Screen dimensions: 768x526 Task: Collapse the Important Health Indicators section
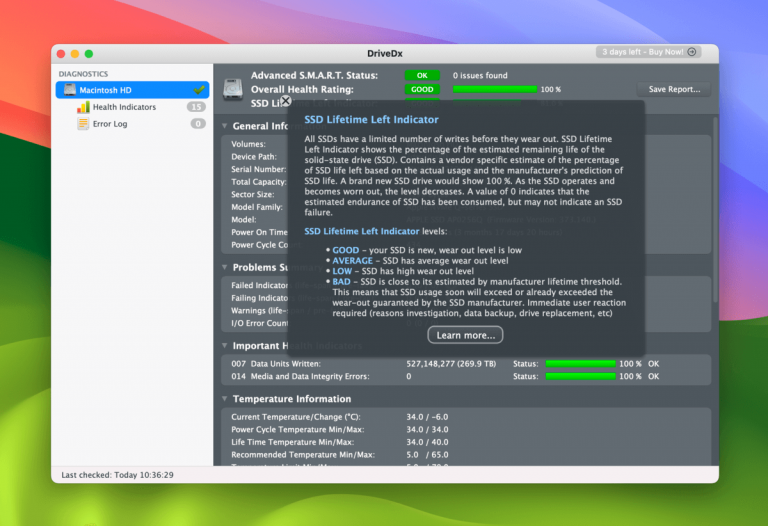(225, 345)
